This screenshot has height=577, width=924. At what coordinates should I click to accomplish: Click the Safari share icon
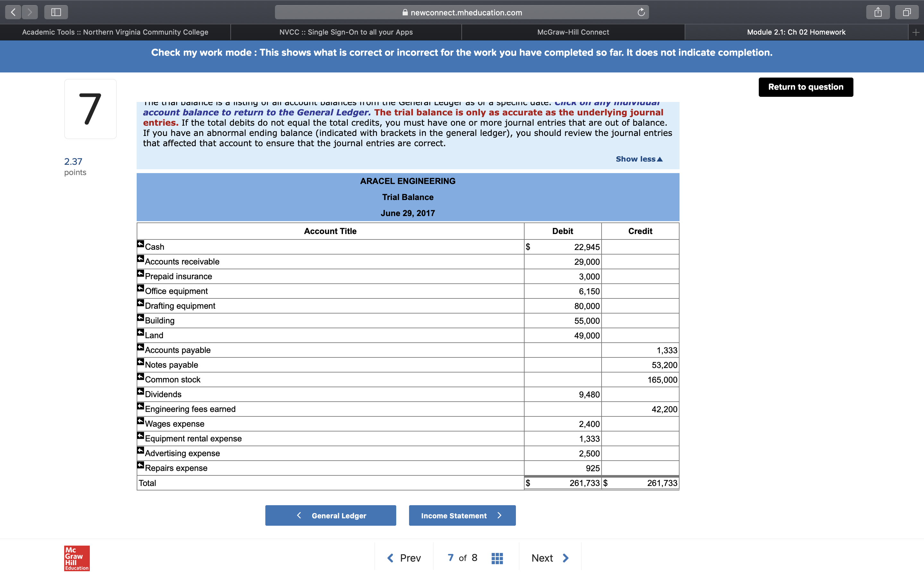click(x=878, y=12)
